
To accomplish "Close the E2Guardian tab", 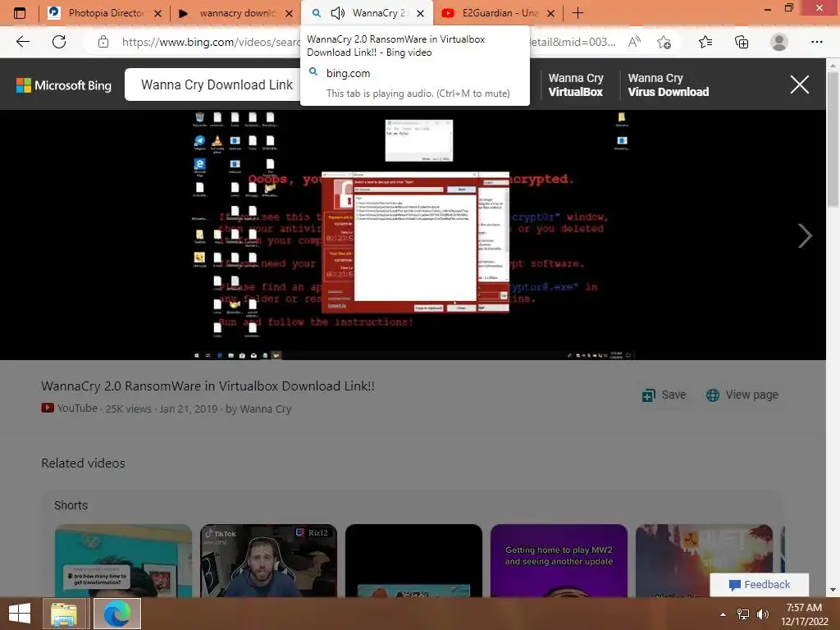I will coord(550,13).
